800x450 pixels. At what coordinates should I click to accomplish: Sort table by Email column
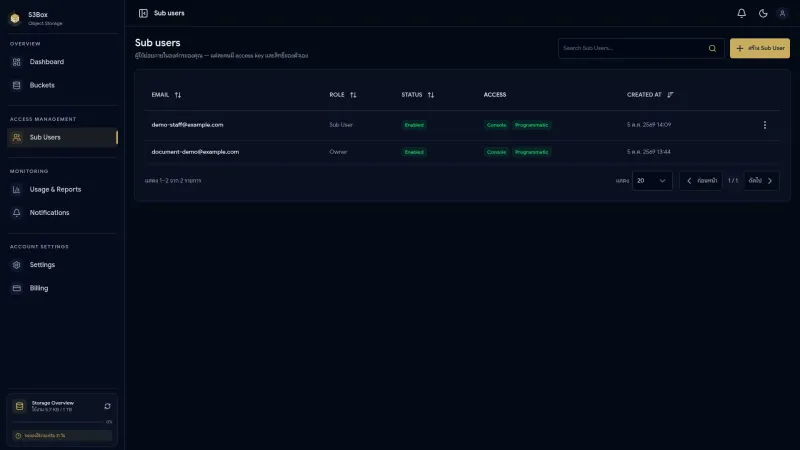pyautogui.click(x=166, y=95)
